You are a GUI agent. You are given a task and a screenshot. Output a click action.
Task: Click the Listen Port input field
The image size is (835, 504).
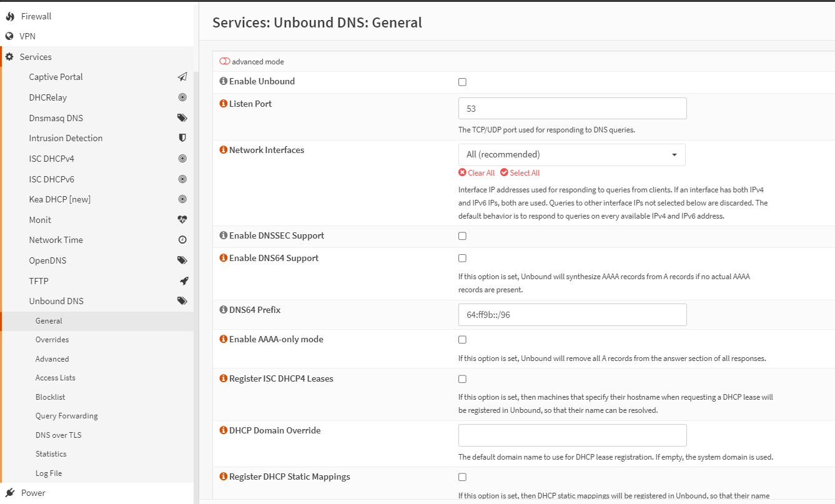pos(573,109)
